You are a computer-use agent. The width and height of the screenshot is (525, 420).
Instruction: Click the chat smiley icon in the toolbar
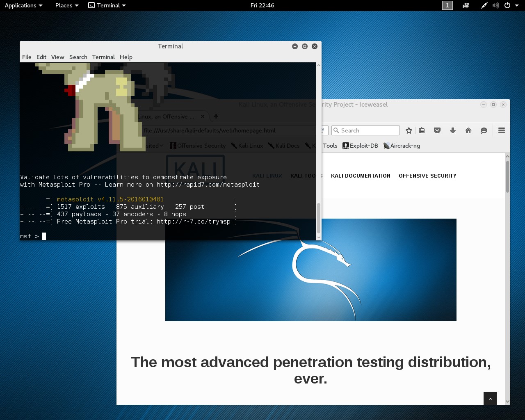484,130
